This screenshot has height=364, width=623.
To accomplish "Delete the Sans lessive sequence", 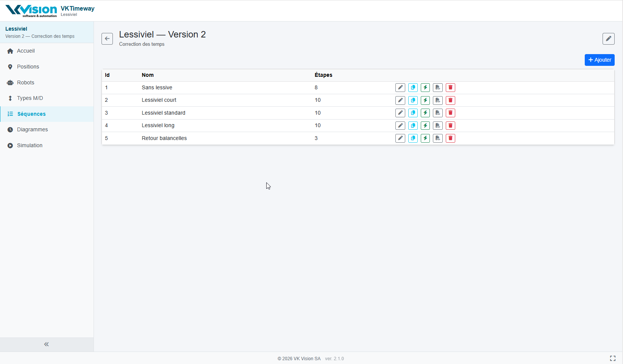I will (x=450, y=87).
